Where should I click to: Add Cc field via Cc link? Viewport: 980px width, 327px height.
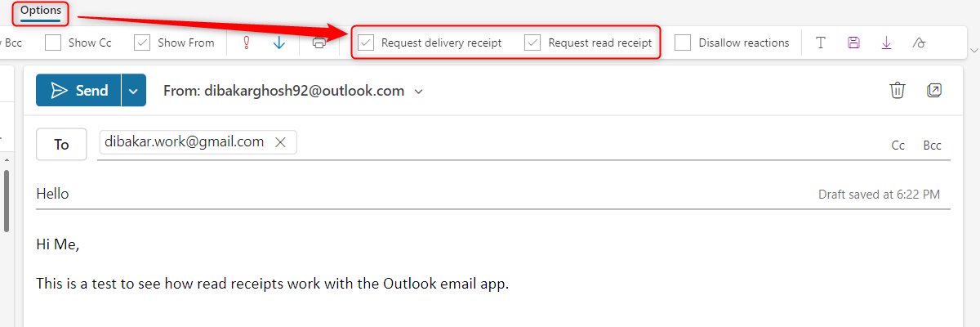click(x=898, y=146)
